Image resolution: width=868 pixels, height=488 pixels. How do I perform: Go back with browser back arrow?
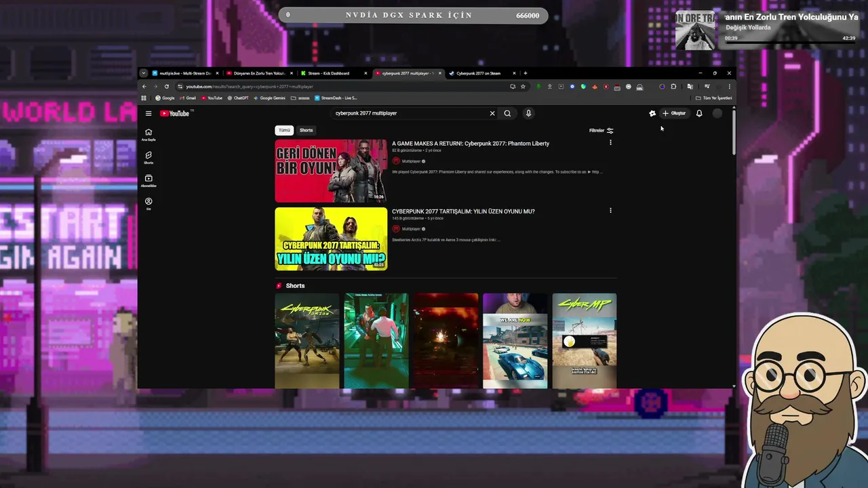(x=144, y=87)
